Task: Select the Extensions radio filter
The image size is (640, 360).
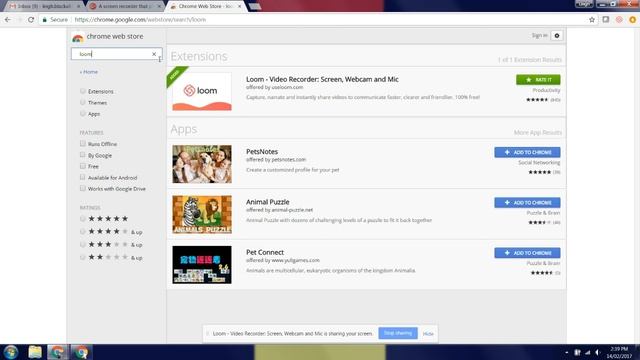Action: [83, 91]
